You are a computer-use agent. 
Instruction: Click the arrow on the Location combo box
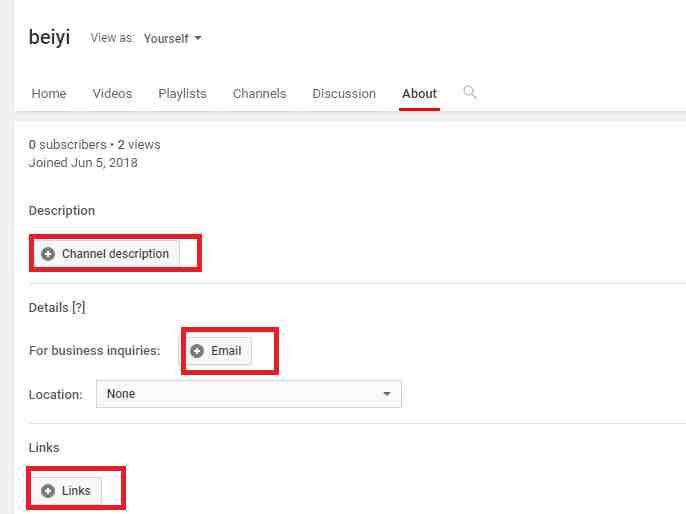coord(387,394)
